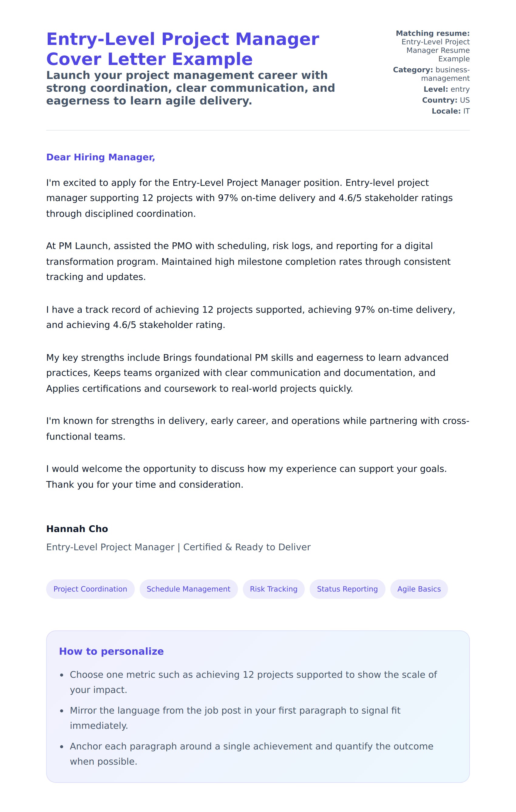Viewport: 516px width, 812px height.
Task: Click the 'Country: US' metadata line
Action: (x=446, y=100)
